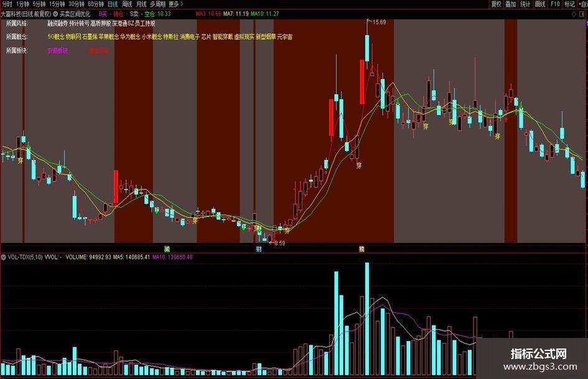Toggle the 标记 mark option
The image size is (588, 379).
pos(569,4)
